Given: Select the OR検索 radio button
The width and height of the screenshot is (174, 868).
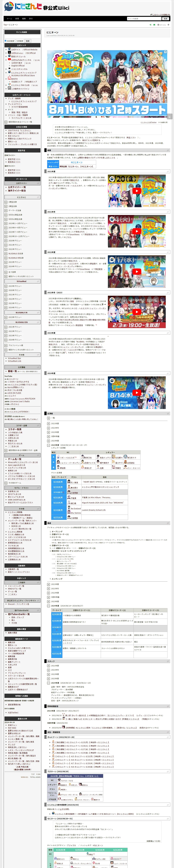Looking at the screenshot, I should [x=15, y=41].
